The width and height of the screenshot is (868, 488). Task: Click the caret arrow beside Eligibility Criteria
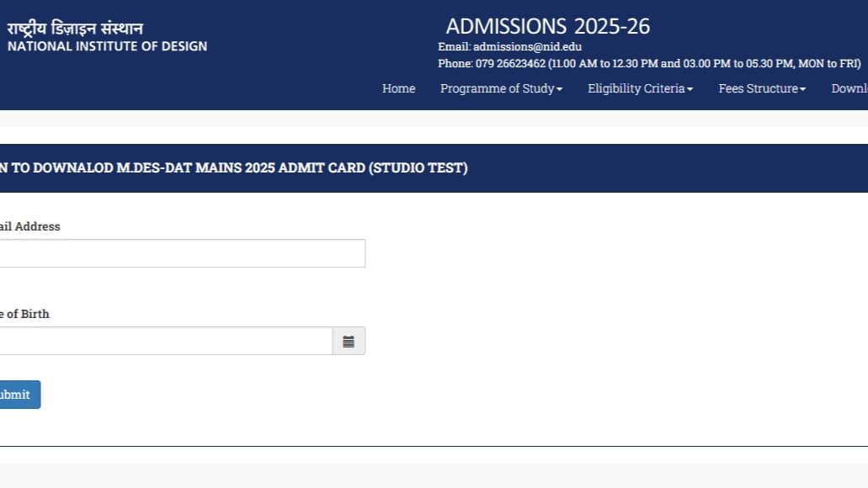pyautogui.click(x=690, y=89)
